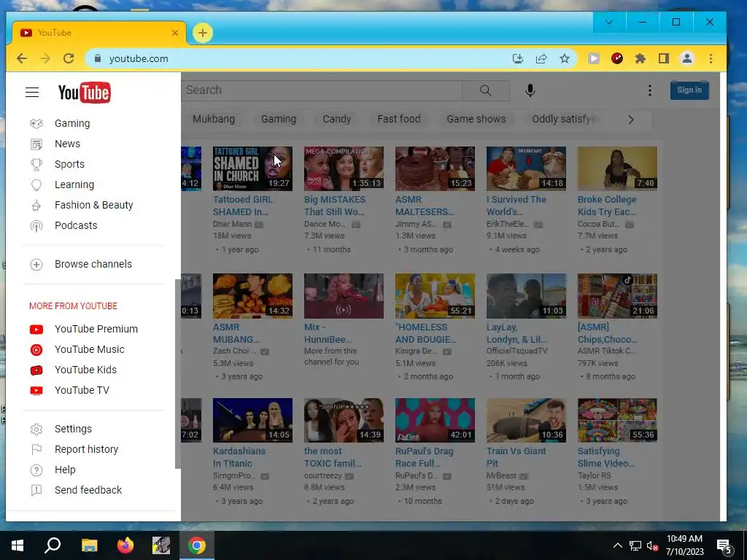Open Satisfying Slime Video thumbnail
The height and width of the screenshot is (560, 747).
[x=617, y=421]
